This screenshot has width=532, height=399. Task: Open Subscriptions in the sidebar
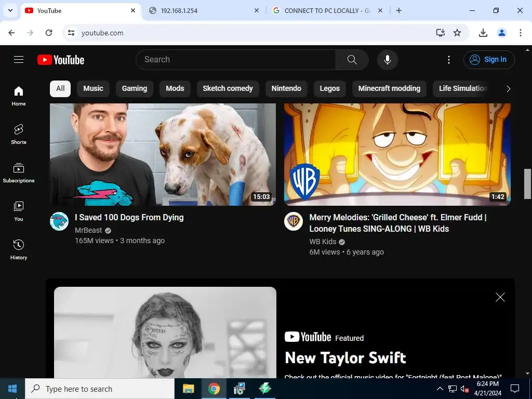point(19,172)
